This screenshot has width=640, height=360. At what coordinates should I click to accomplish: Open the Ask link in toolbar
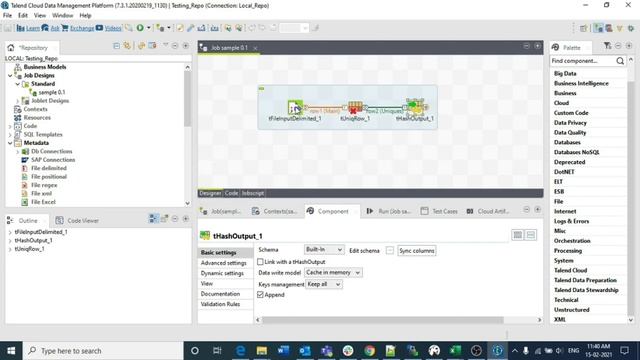pyautogui.click(x=55, y=28)
